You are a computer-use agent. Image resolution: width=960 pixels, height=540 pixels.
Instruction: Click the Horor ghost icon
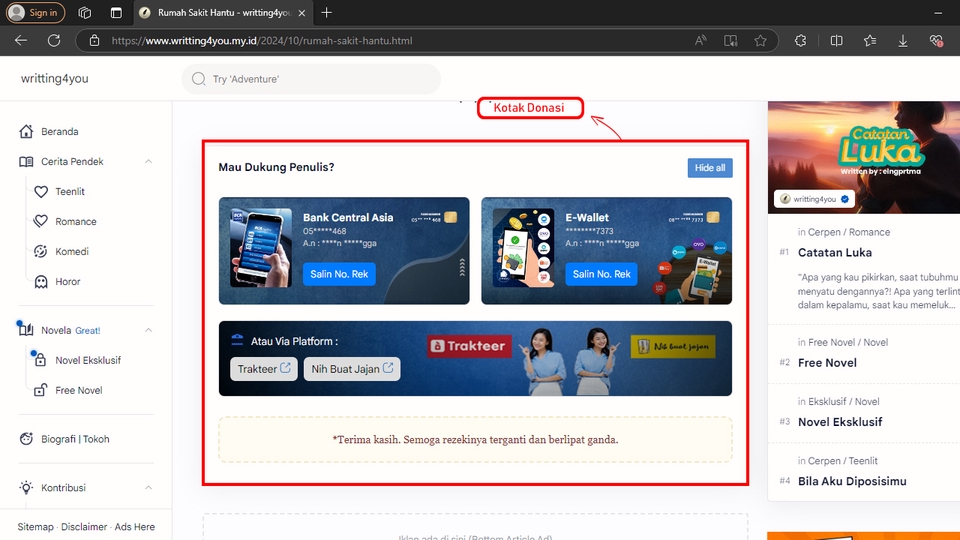(40, 281)
